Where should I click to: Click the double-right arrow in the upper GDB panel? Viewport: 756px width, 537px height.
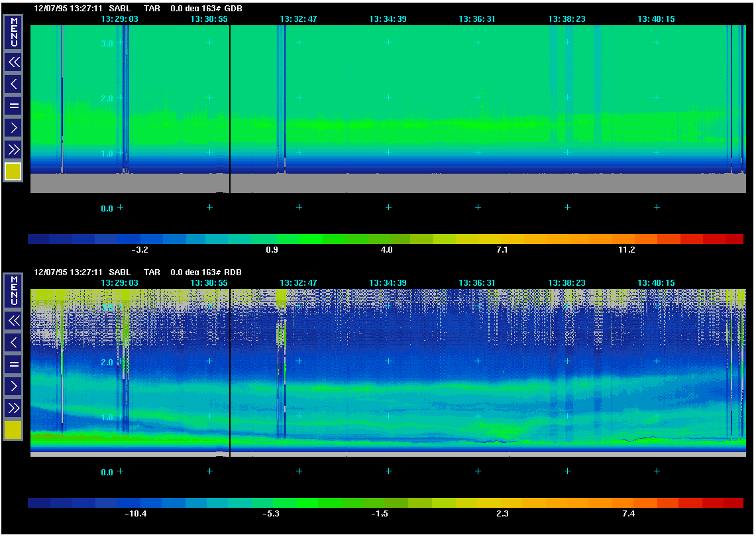point(13,149)
